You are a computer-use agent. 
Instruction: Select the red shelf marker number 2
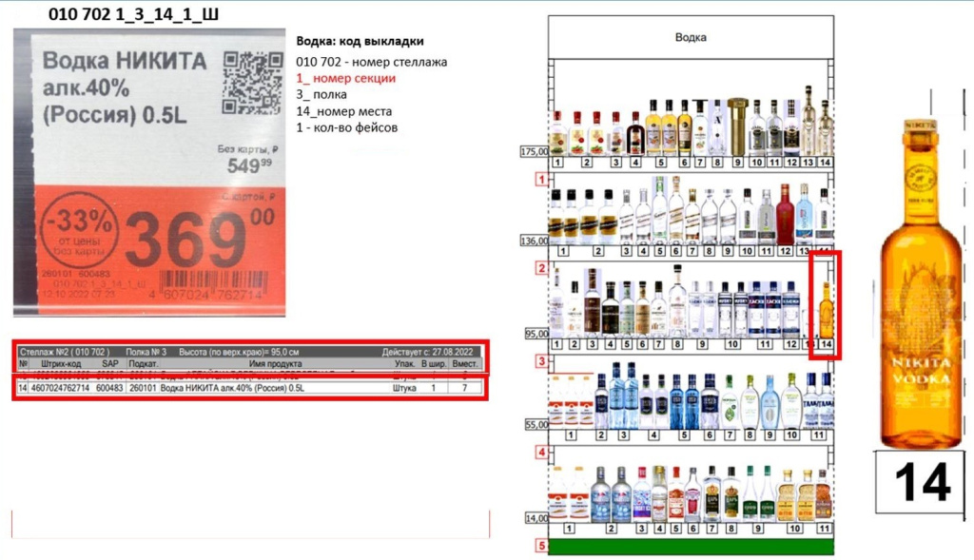point(540,269)
